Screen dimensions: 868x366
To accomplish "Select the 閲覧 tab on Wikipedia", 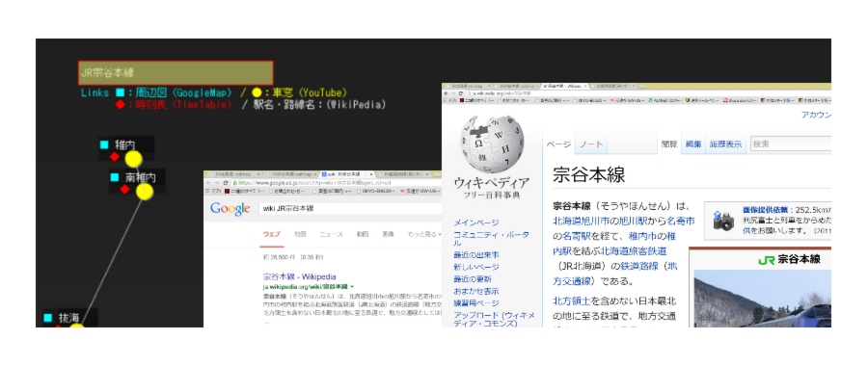I will 668,144.
